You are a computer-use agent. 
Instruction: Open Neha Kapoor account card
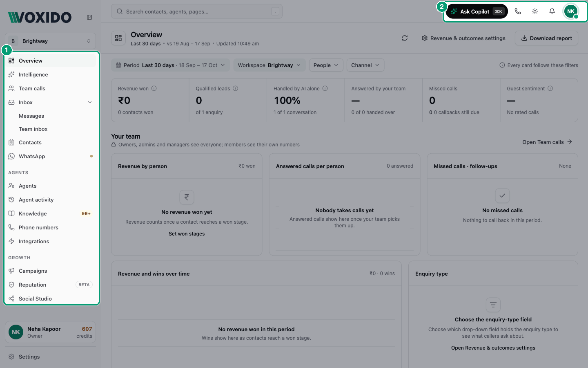pos(51,332)
